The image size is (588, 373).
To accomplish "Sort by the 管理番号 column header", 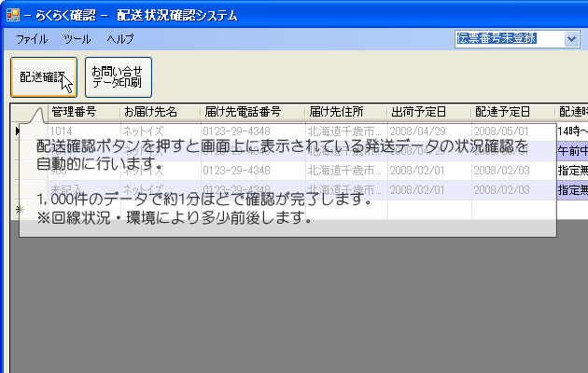I will click(x=74, y=112).
